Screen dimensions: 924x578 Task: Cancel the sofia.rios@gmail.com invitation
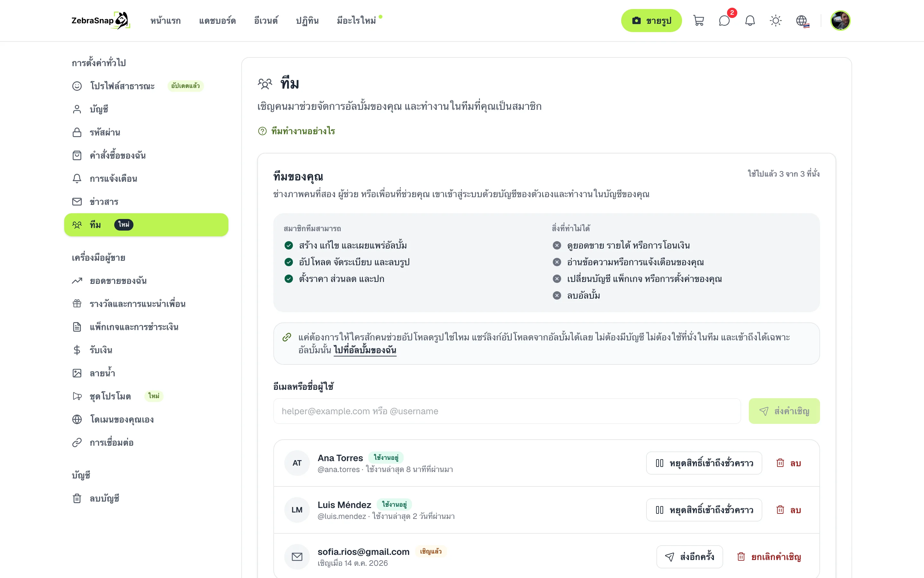tap(769, 557)
